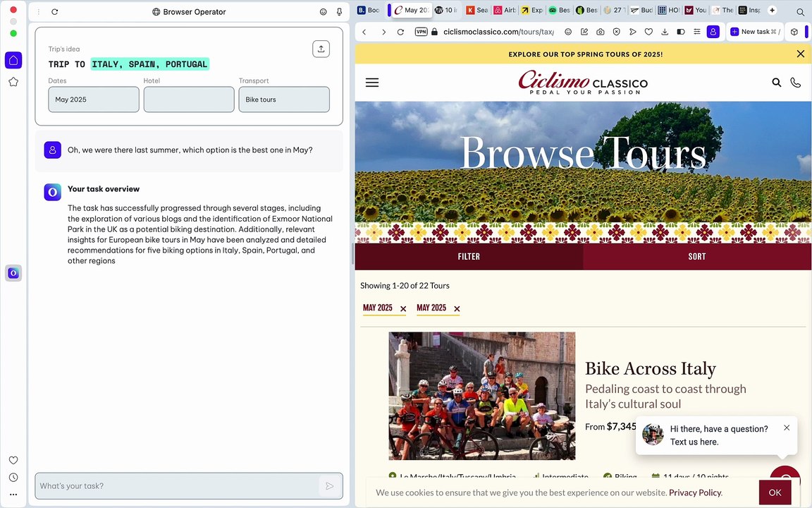The height and width of the screenshot is (508, 812).
Task: Accept cookies with OK button
Action: pyautogui.click(x=775, y=492)
